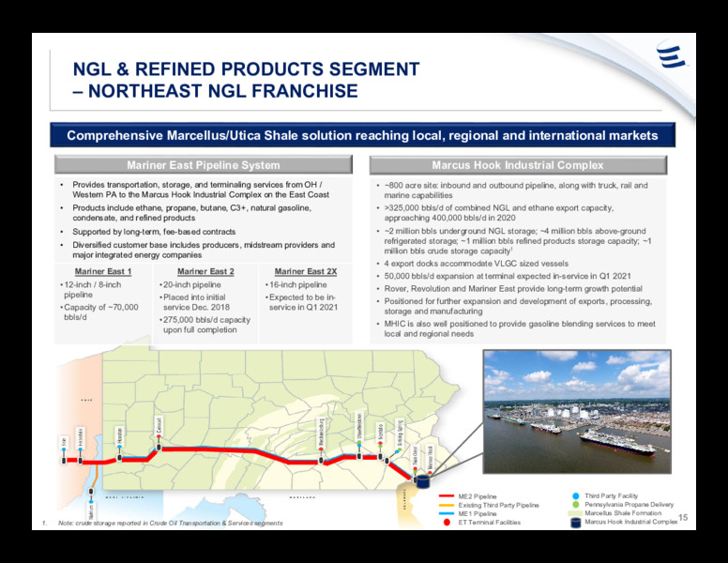
Task: Click the Mechanicsburg station marker on the map
Action: (x=321, y=461)
